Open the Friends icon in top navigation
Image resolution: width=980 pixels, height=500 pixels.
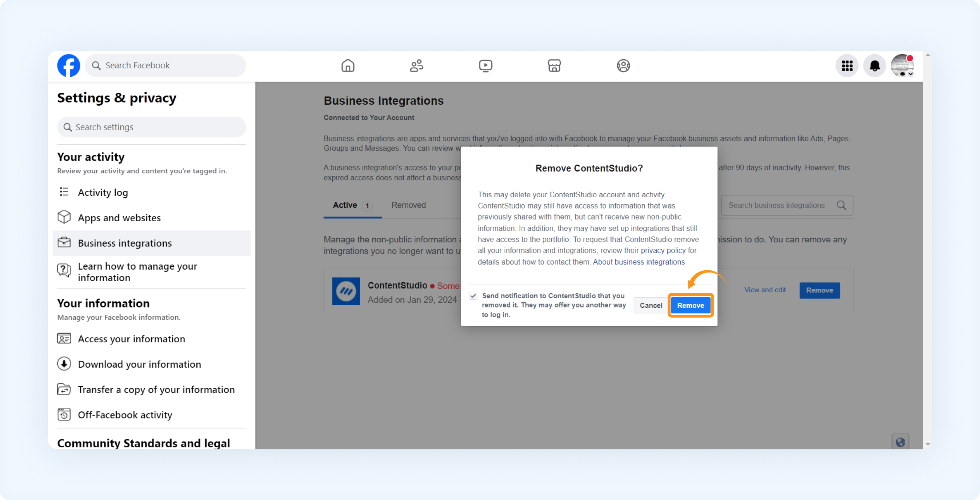coord(417,66)
